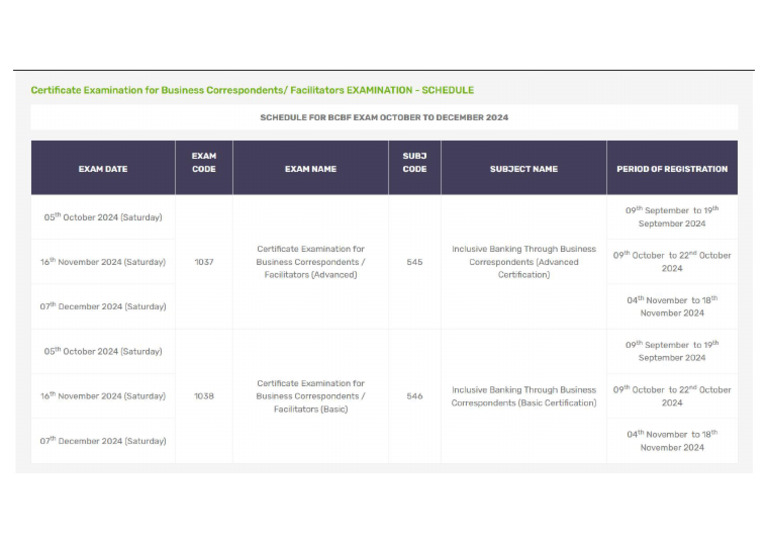Click 05th October 2024 date for exam 1037
Screen dimensions: 768x543
click(103, 217)
